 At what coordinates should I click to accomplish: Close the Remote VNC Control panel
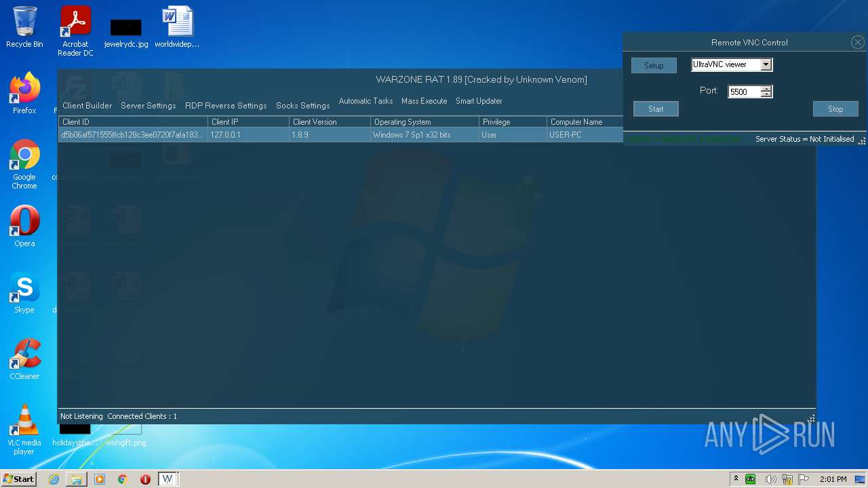point(857,42)
